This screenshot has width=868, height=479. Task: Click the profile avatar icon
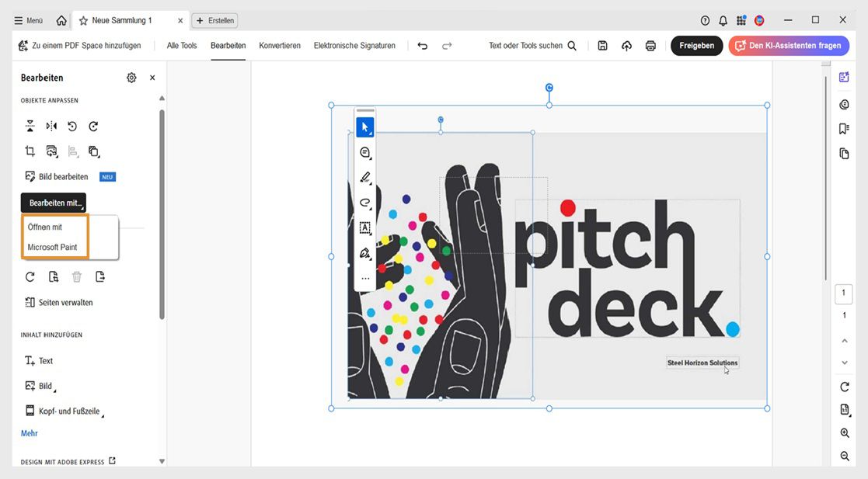pos(759,20)
